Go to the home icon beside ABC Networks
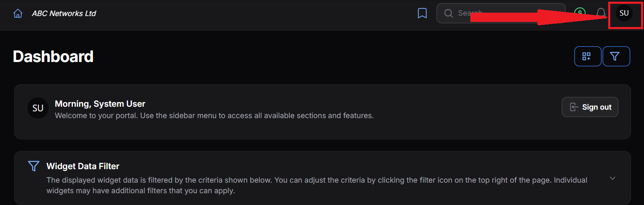The width and height of the screenshot is (644, 205). point(18,13)
